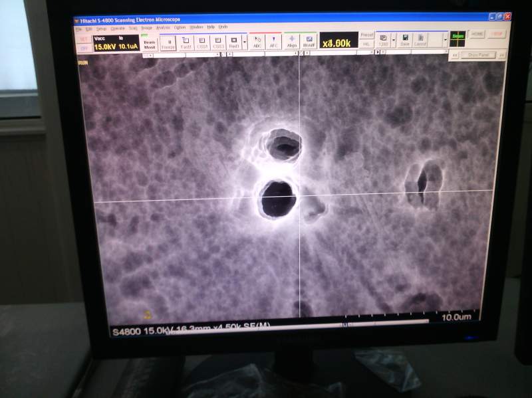532x398 pixels.
Task: Select the Red1 reduced scan icon
Action: (x=234, y=43)
